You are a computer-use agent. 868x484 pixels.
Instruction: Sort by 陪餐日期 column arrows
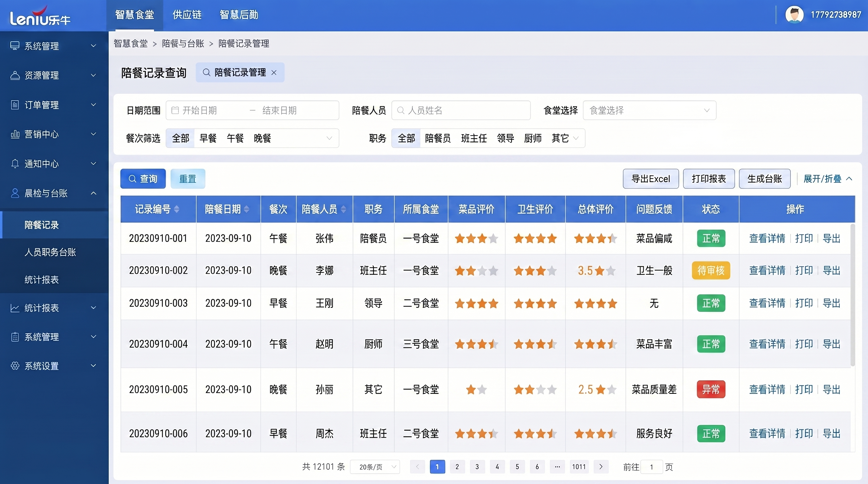pos(247,209)
